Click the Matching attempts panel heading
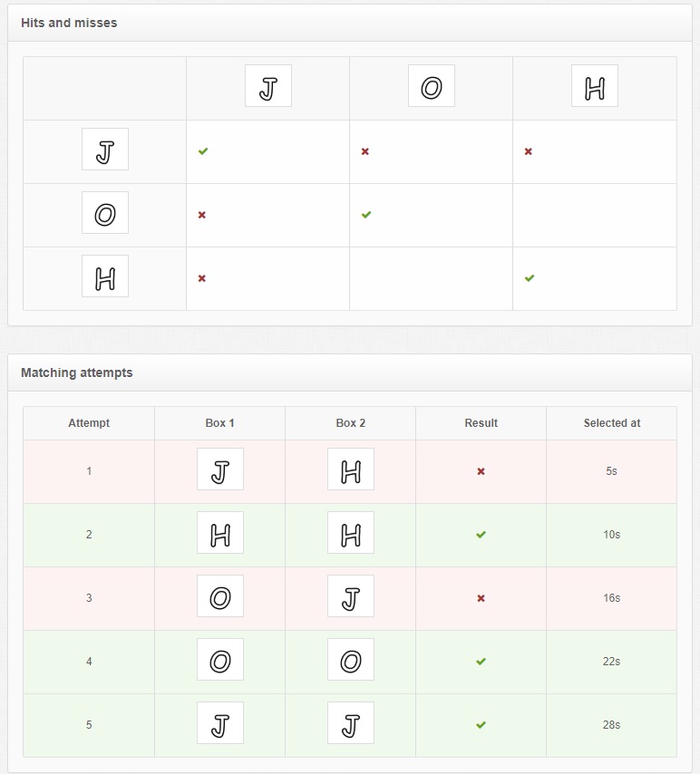Screen dimensions: 700x774 [76, 372]
